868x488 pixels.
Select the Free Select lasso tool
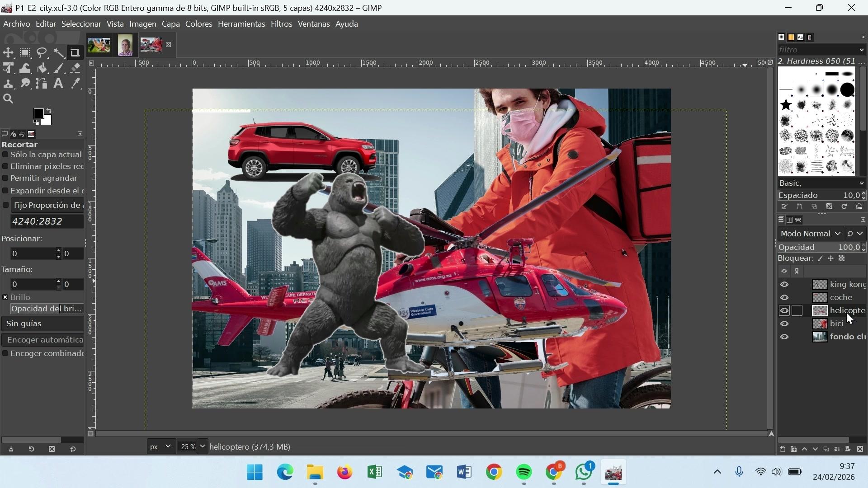point(42,53)
